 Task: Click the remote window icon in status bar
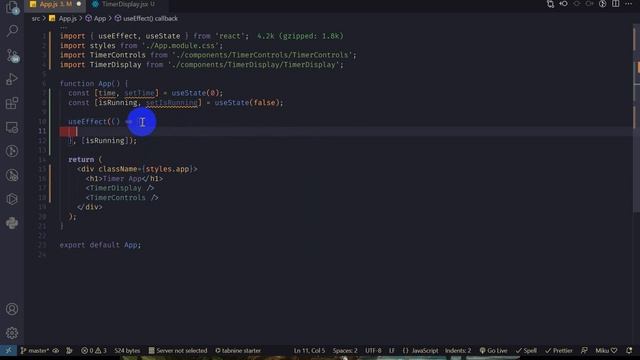pos(8,351)
